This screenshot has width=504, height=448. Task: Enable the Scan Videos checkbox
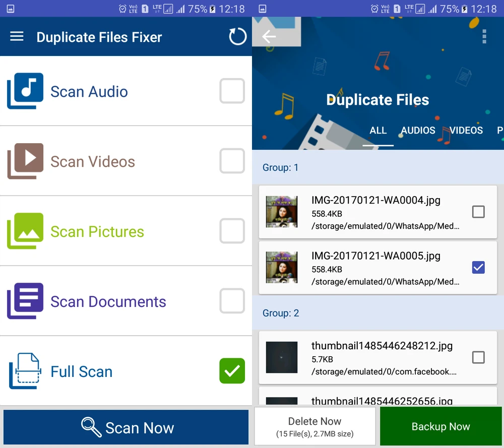pos(232,161)
